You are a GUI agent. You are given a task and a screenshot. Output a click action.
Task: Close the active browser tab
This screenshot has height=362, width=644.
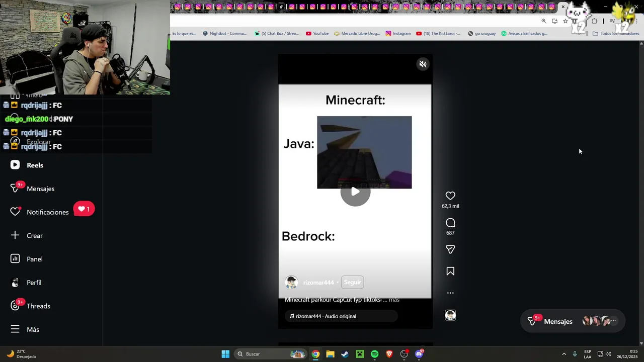coord(563,7)
